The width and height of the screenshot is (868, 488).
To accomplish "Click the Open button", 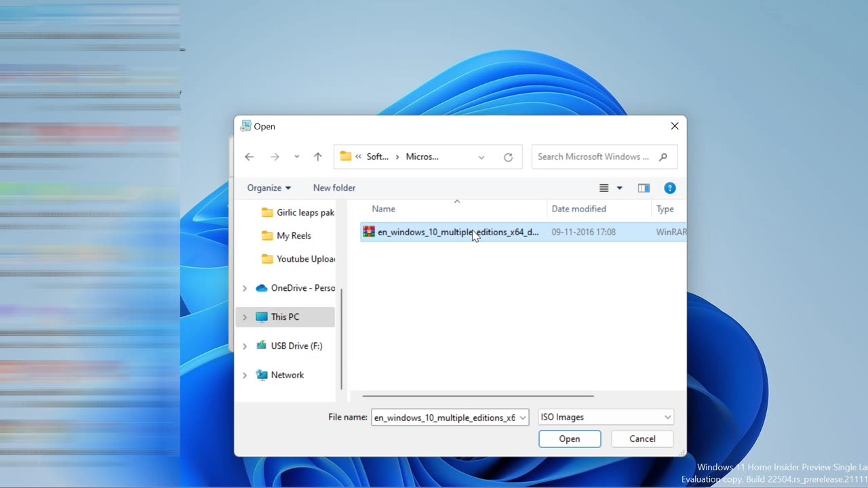I will pos(570,439).
